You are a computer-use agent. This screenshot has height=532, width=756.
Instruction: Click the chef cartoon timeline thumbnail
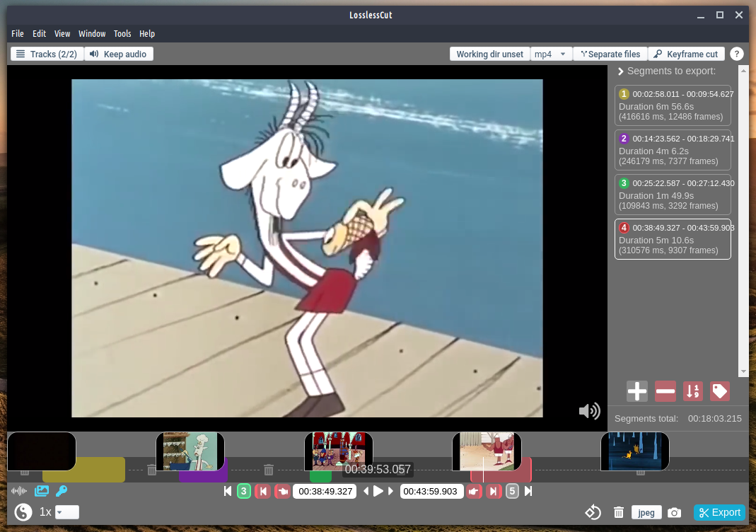(x=190, y=451)
